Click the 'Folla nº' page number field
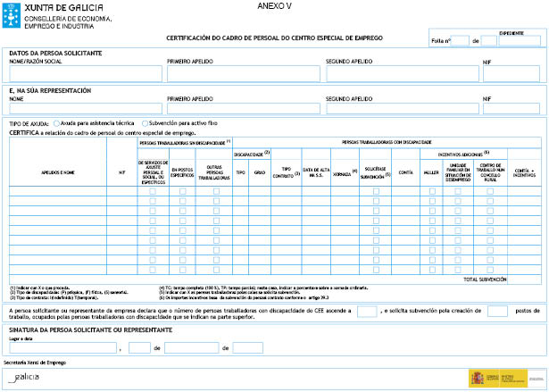The height and width of the screenshot is (392, 549). [x=460, y=41]
